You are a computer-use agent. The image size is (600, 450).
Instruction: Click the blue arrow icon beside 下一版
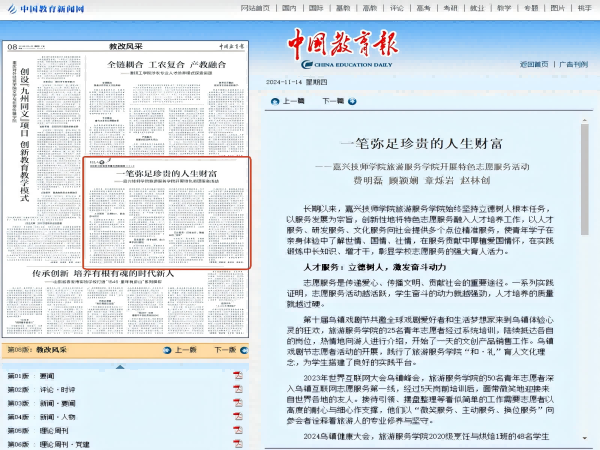pos(244,350)
